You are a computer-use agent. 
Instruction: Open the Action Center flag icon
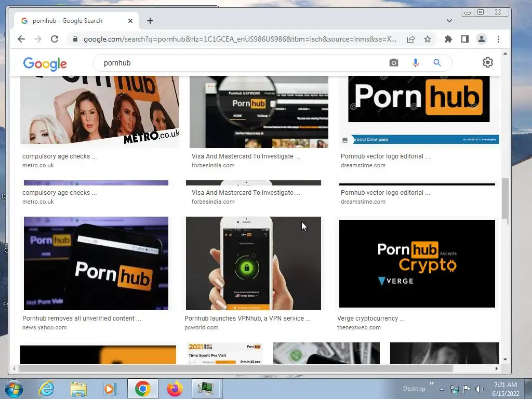click(x=467, y=389)
